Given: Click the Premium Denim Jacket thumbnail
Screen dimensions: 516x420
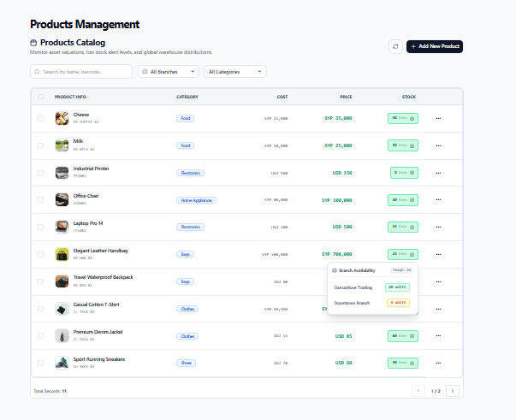Looking at the screenshot, I should point(62,336).
